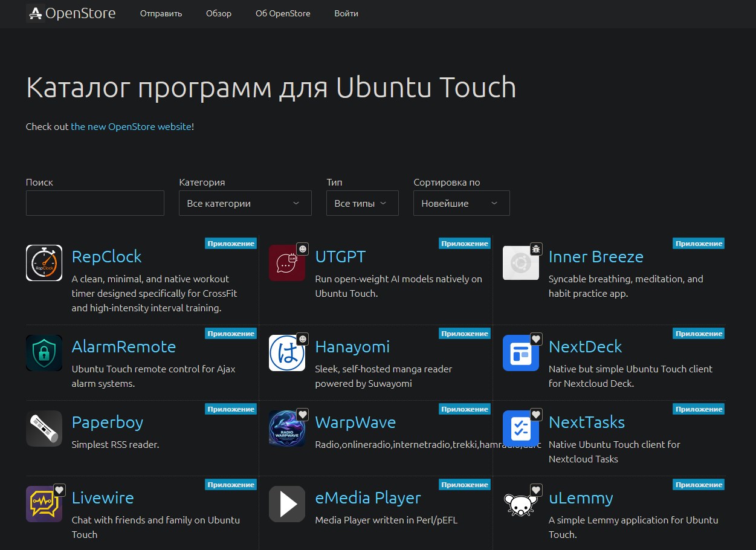Open the eMedia Player play icon
Viewport: 756px width, 550px height.
287,504
